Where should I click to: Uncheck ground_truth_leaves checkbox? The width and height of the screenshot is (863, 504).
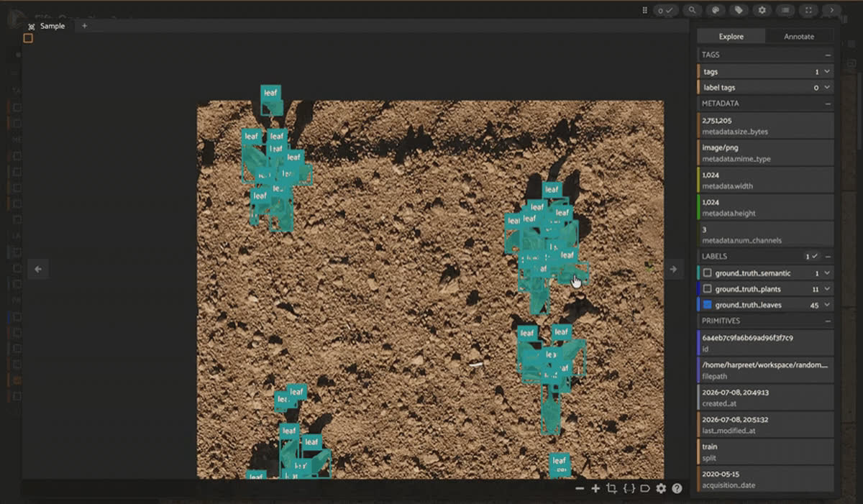[x=707, y=305]
